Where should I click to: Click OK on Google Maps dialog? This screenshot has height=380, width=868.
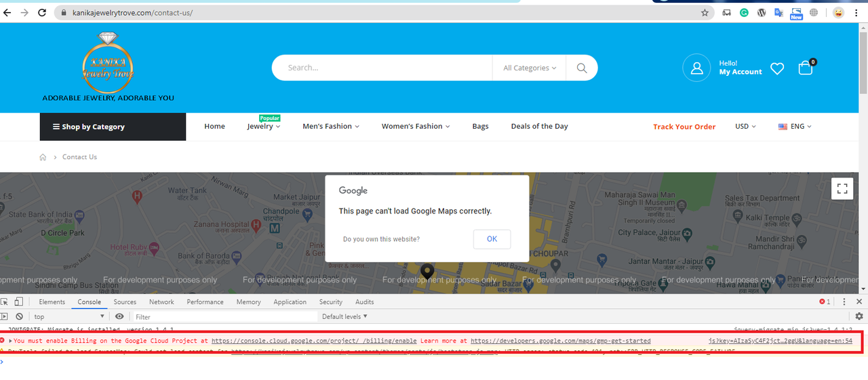492,239
